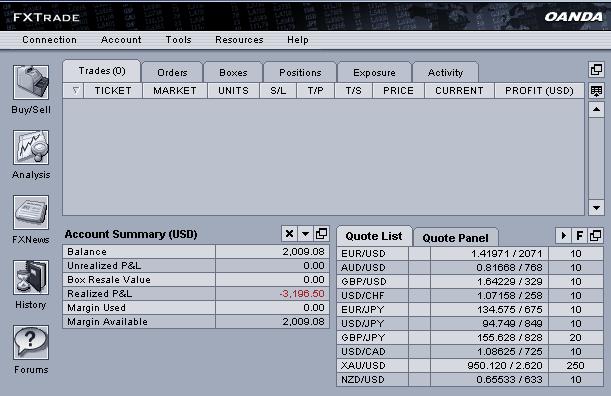Click the OANDA logo
This screenshot has height=396, width=611.
(x=574, y=17)
